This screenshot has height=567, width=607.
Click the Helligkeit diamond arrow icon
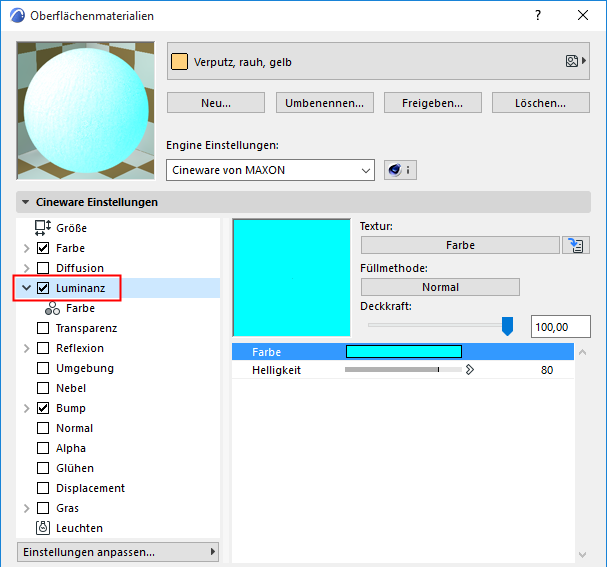(x=470, y=370)
